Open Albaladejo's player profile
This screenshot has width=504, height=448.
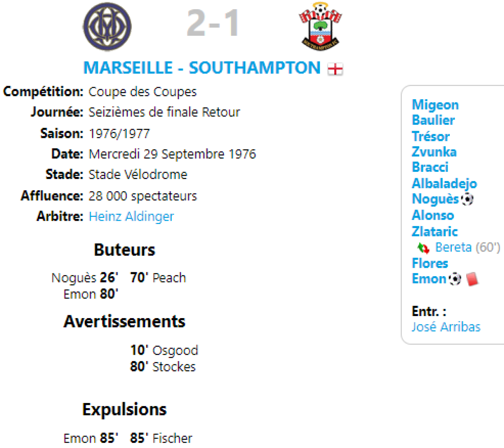444,183
